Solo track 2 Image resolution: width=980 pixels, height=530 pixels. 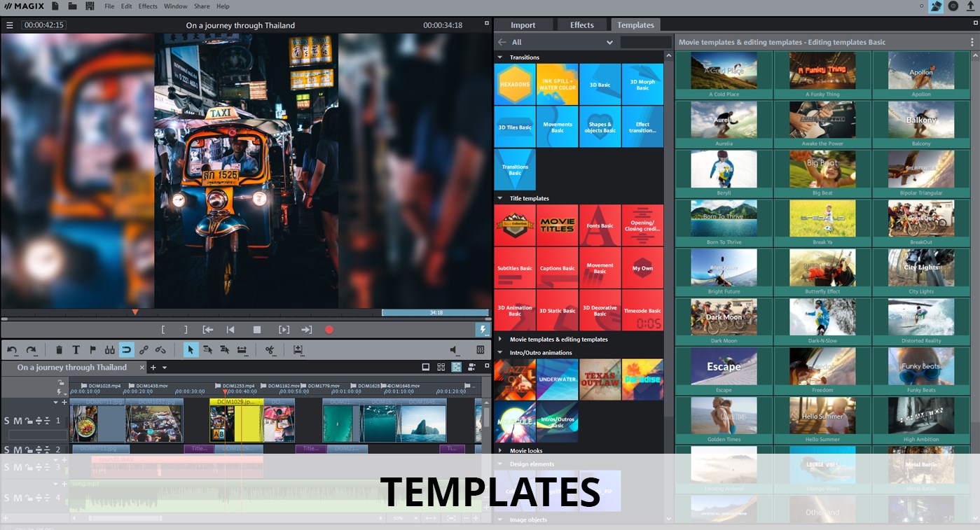click(x=7, y=450)
